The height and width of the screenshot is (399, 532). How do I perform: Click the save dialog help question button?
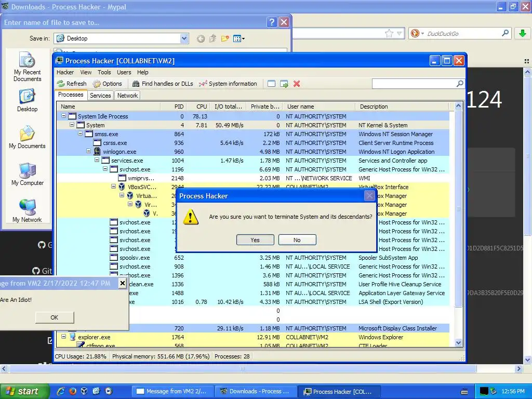click(271, 22)
